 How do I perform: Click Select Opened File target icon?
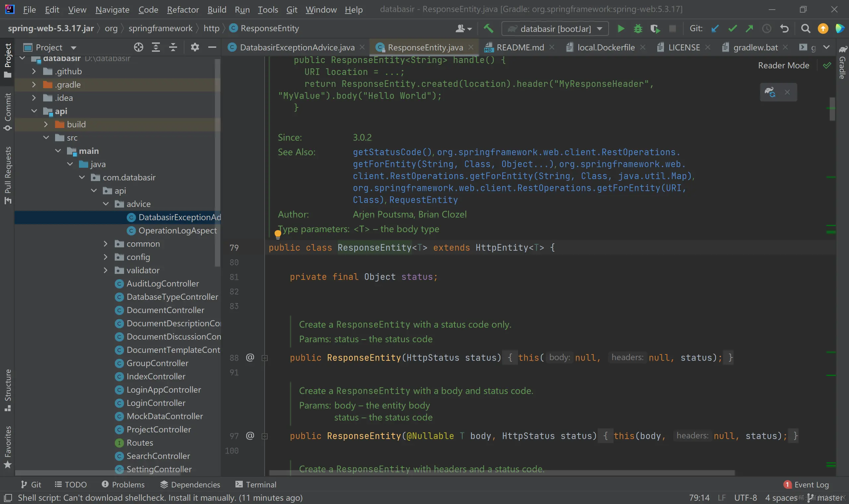click(x=138, y=47)
